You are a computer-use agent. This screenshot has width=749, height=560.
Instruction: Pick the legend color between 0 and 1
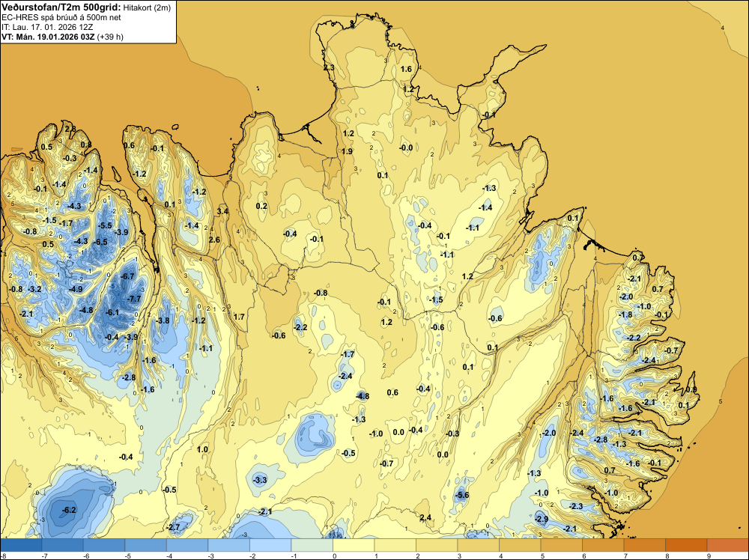[x=354, y=545]
